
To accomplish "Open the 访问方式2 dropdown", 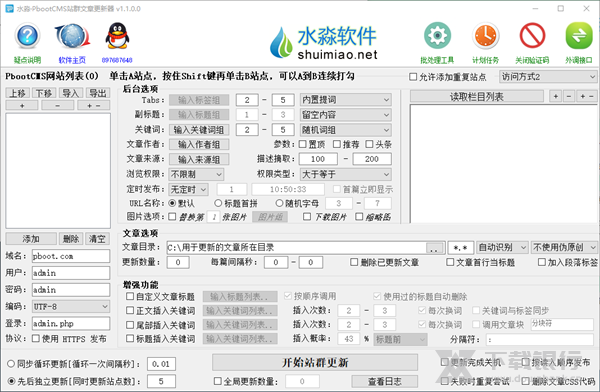I will 548,77.
